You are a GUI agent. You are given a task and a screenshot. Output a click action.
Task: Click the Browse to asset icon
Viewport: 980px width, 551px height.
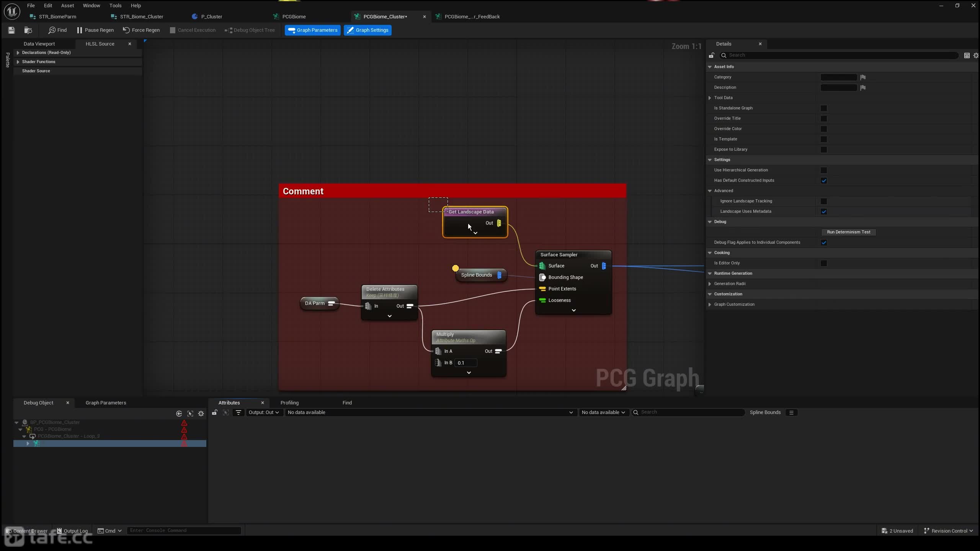click(28, 30)
